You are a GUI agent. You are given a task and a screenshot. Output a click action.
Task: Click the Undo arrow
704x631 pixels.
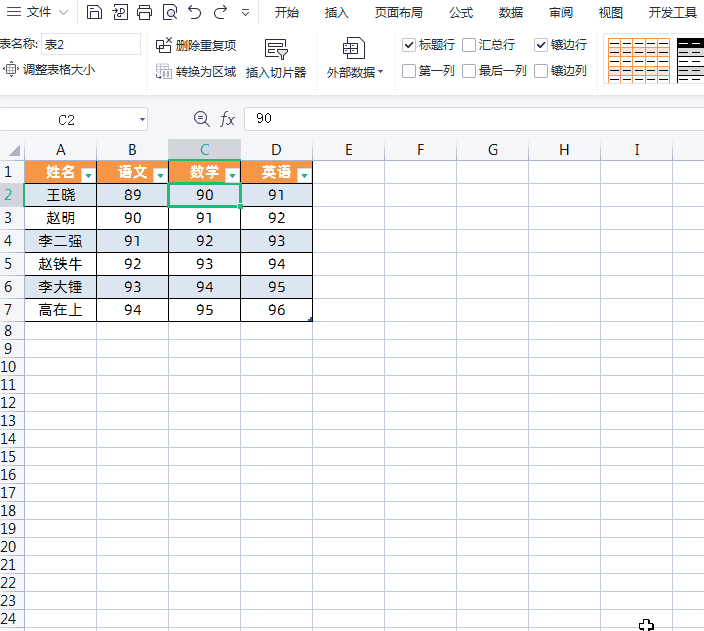194,12
